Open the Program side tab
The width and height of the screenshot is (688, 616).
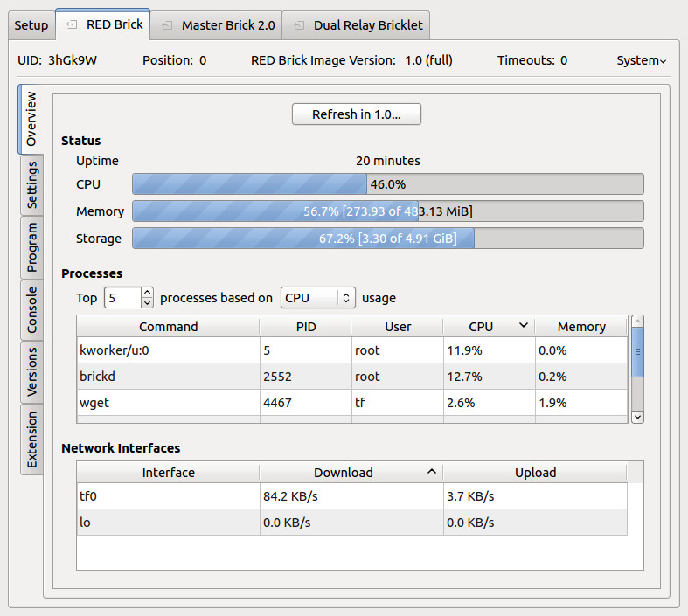[32, 247]
